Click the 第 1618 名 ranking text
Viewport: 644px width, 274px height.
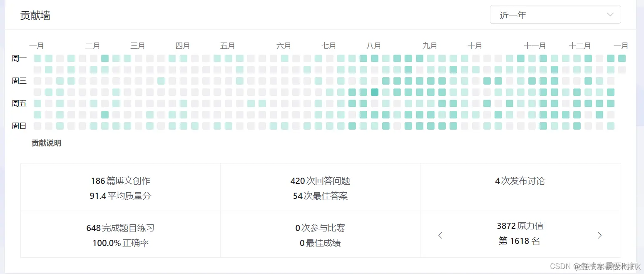[519, 241]
